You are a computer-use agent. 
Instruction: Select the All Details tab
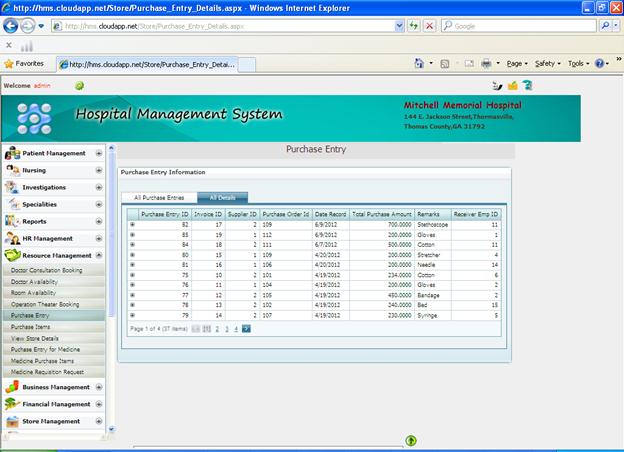point(222,197)
